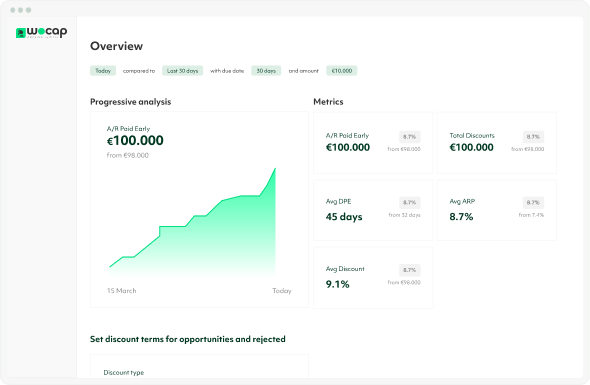
Task: Click the 'and amount' filter text
Action: point(303,71)
